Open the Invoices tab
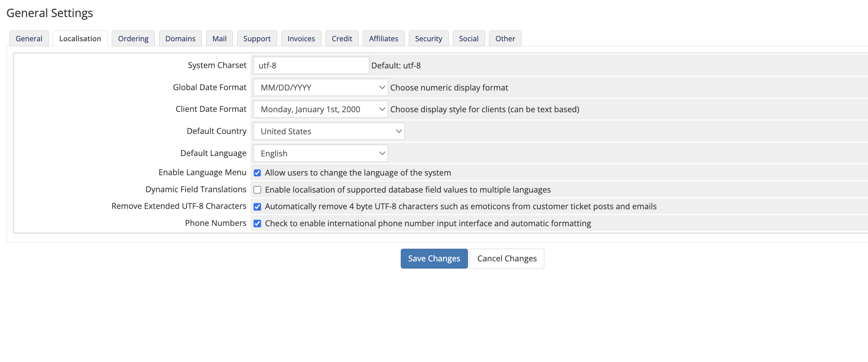Image resolution: width=868 pixels, height=362 pixels. [x=301, y=38]
